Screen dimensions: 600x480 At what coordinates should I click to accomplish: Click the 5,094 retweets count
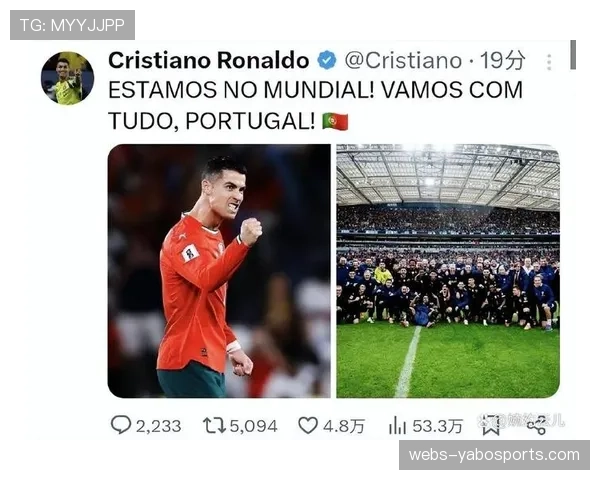pos(253,426)
